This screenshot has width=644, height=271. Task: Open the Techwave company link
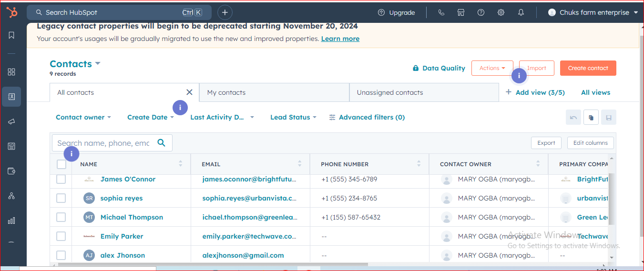click(593, 236)
